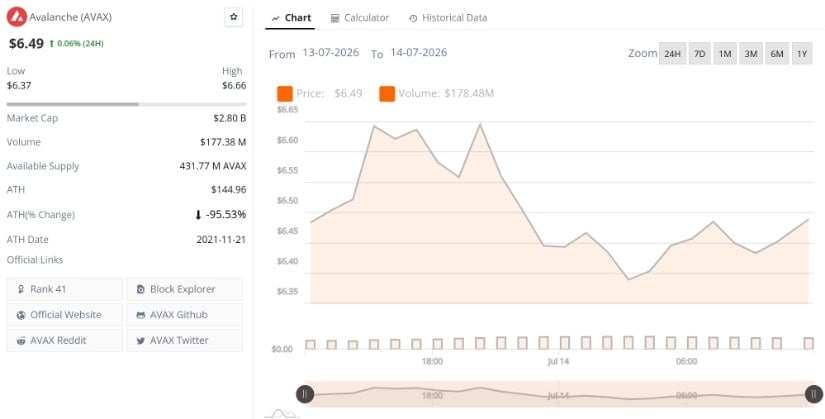
Task: Click the Avalanche (AVAX) title text
Action: point(71,17)
